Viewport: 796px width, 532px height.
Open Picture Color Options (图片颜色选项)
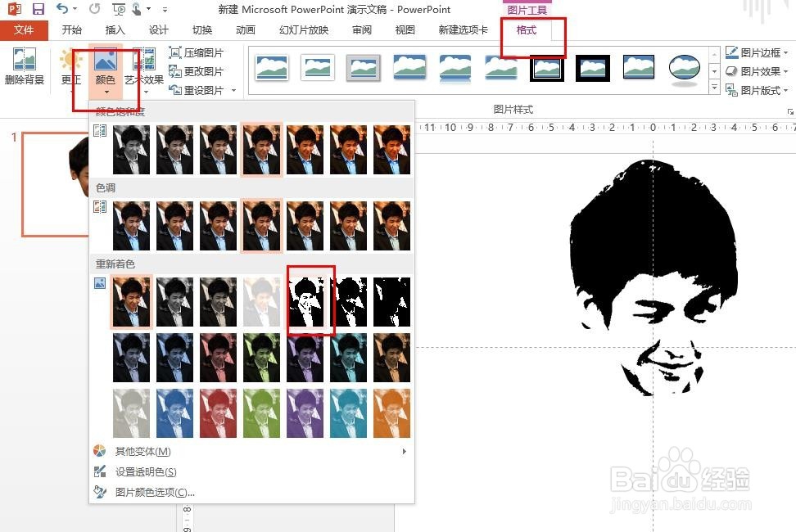coord(251,492)
